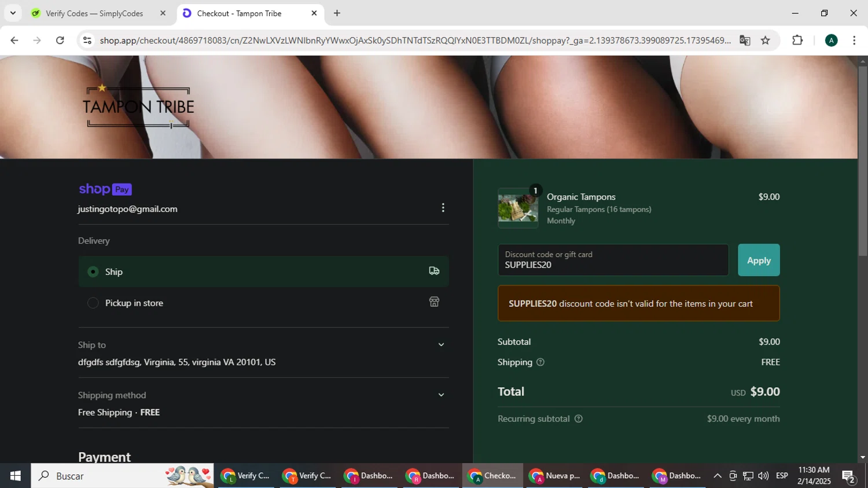Click the Total amount $9.00

click(x=765, y=392)
